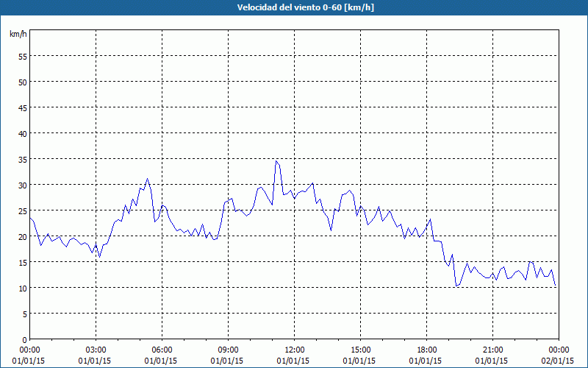Click the 12:00 time label on the axis
The image size is (588, 368).
(x=295, y=350)
